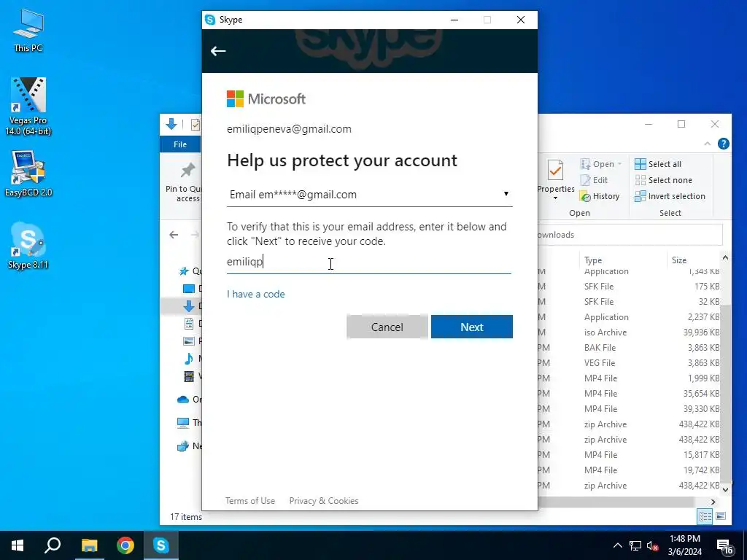This screenshot has height=560, width=747.
Task: Open the File tab in Explorer
Action: 180,144
